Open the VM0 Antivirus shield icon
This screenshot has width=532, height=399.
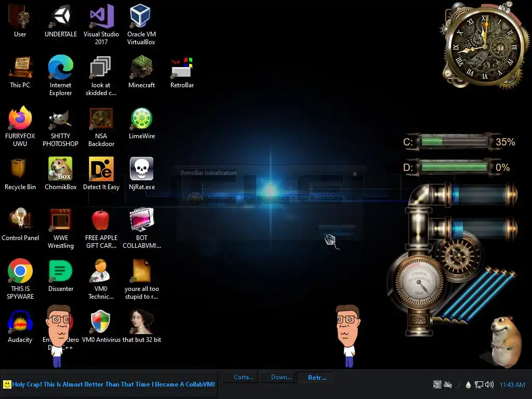[x=101, y=326]
